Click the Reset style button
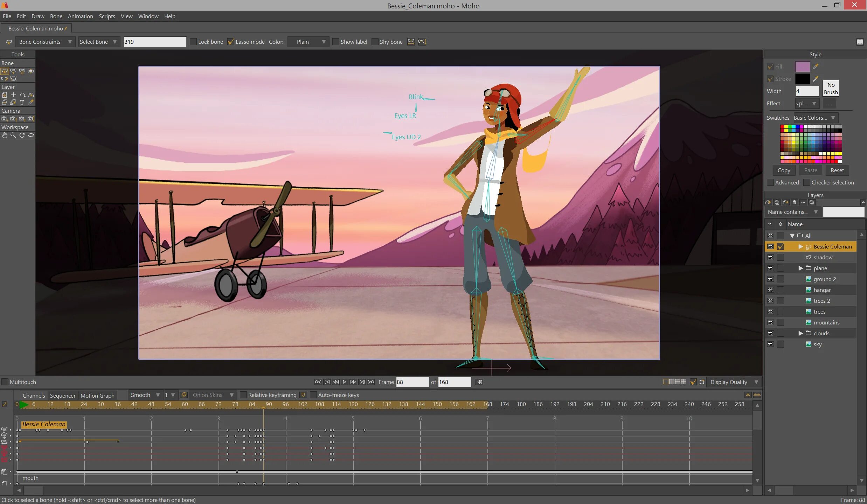Image resolution: width=867 pixels, height=504 pixels. point(837,170)
